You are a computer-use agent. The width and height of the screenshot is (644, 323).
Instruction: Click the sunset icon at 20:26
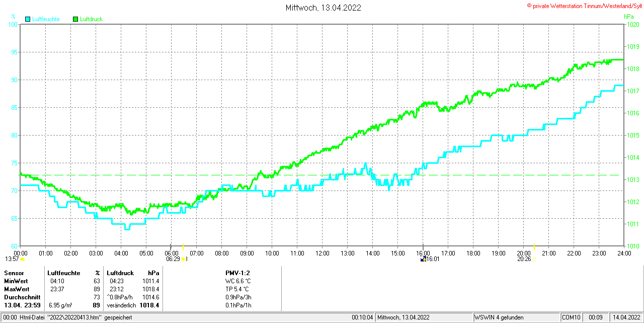click(x=534, y=259)
